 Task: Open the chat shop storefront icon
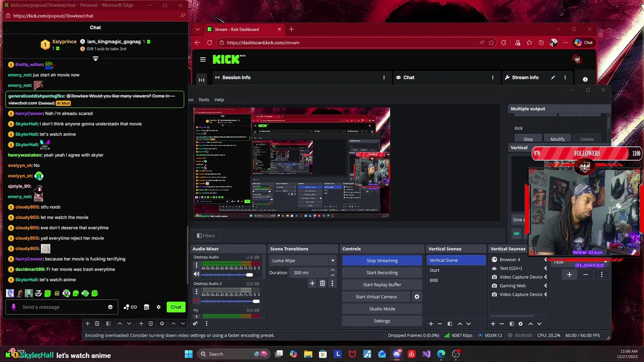pos(146,307)
